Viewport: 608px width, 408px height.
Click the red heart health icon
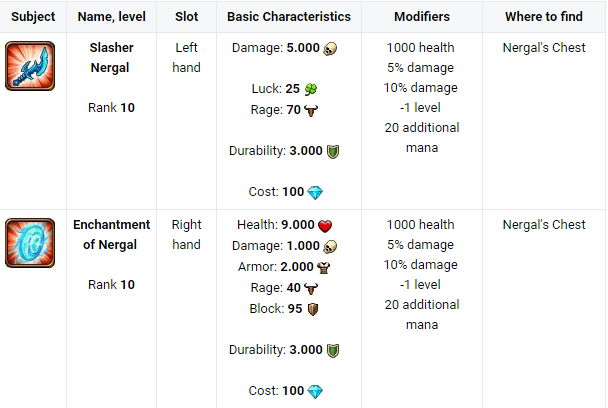pyautogui.click(x=324, y=226)
